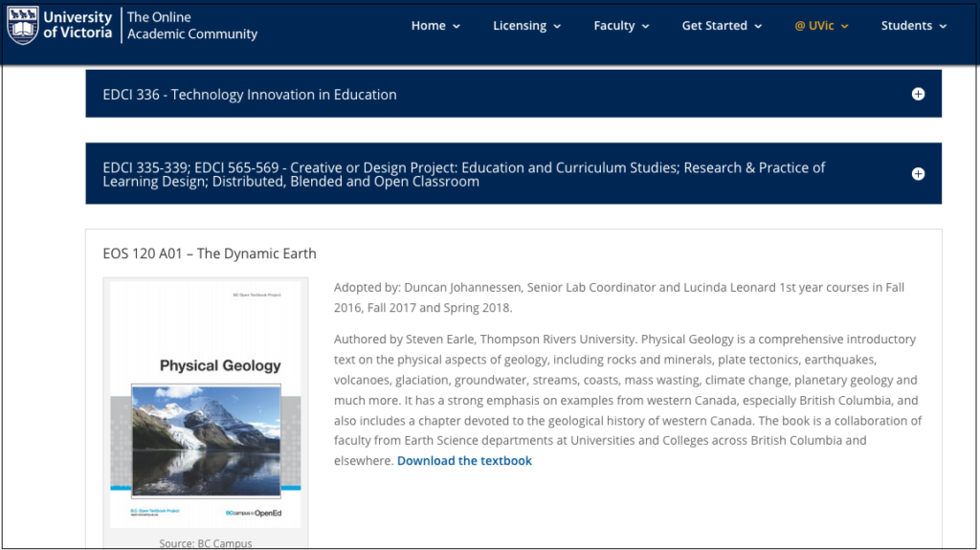
Task: Click the Home dropdown chevron
Action: click(x=457, y=26)
